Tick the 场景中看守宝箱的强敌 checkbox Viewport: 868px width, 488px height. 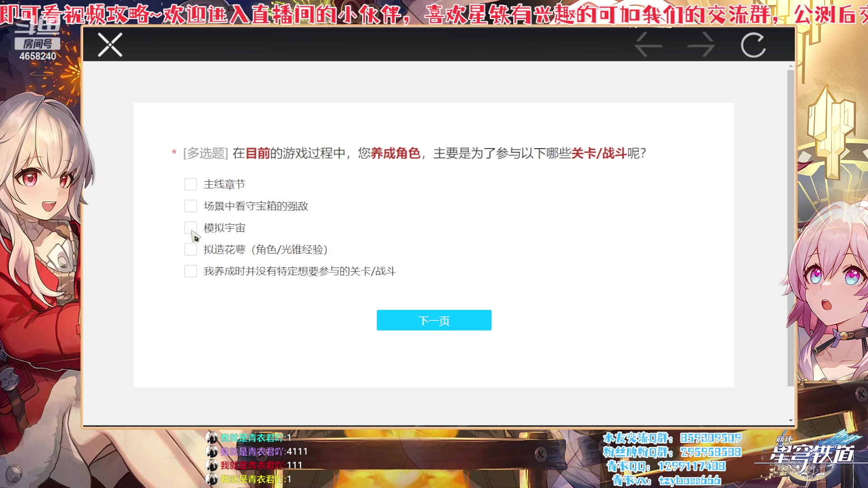click(190, 206)
